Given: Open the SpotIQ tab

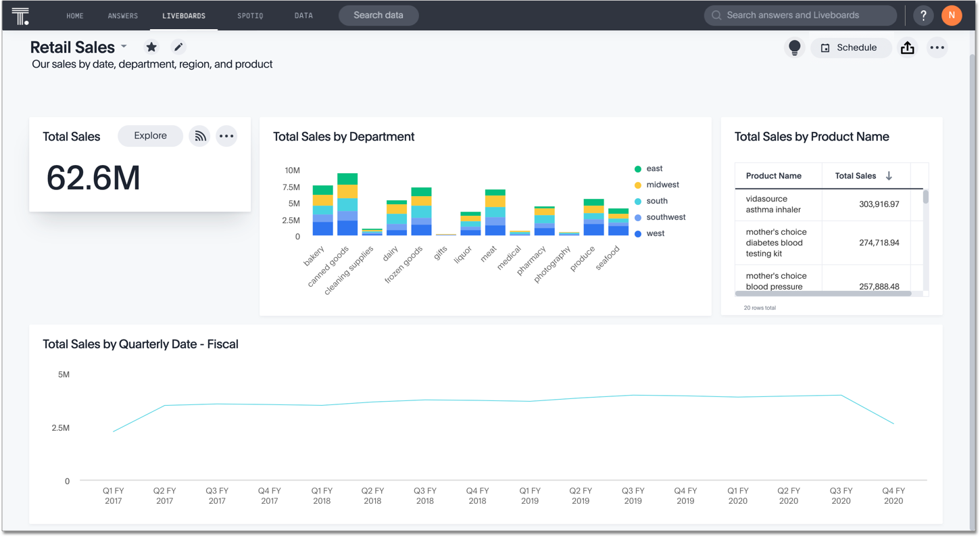Looking at the screenshot, I should click(250, 16).
